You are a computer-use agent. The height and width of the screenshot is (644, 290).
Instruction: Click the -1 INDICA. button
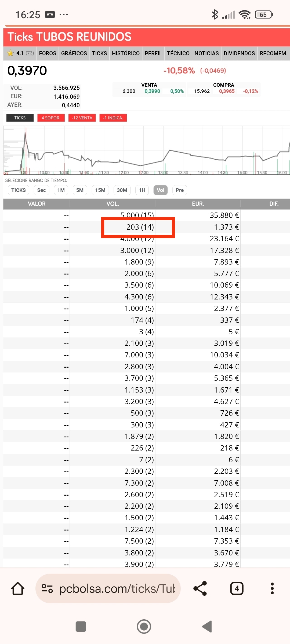coord(113,118)
